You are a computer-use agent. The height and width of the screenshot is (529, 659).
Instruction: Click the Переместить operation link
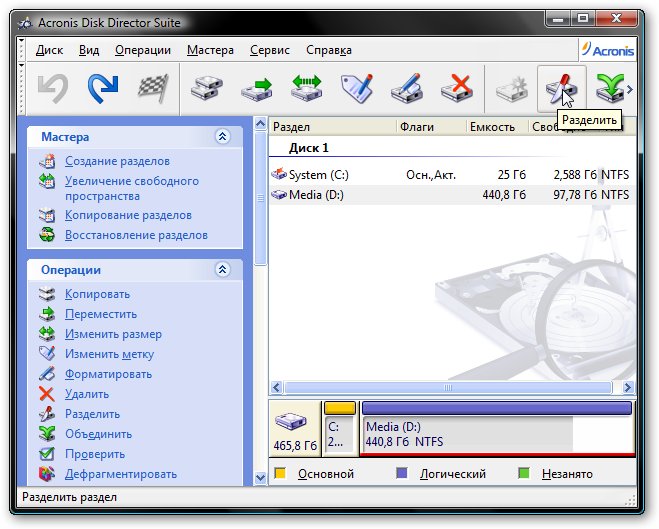(101, 314)
